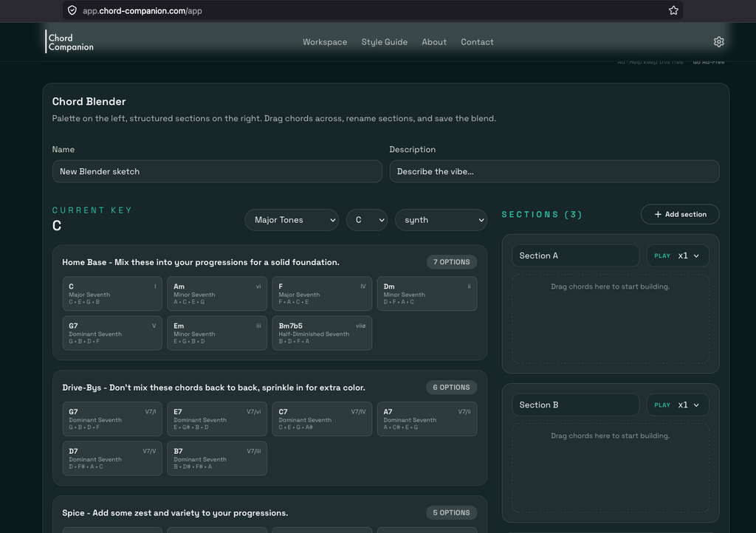Click the site security shield icon
756x533 pixels.
click(x=72, y=10)
